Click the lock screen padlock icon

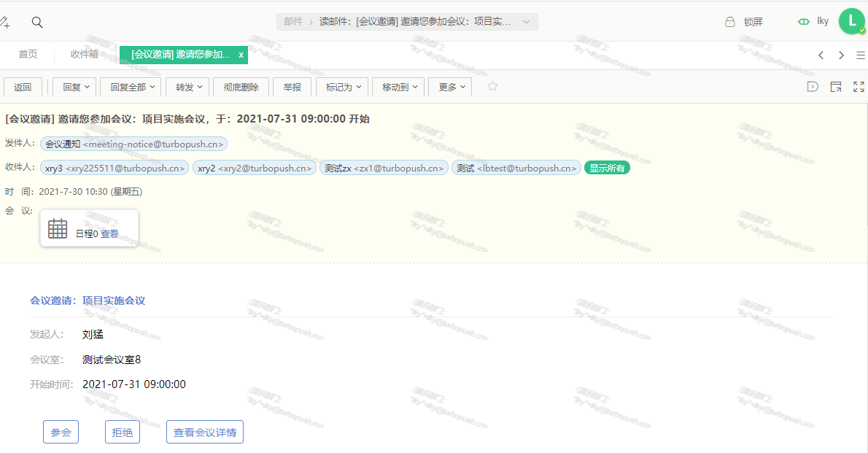point(729,22)
